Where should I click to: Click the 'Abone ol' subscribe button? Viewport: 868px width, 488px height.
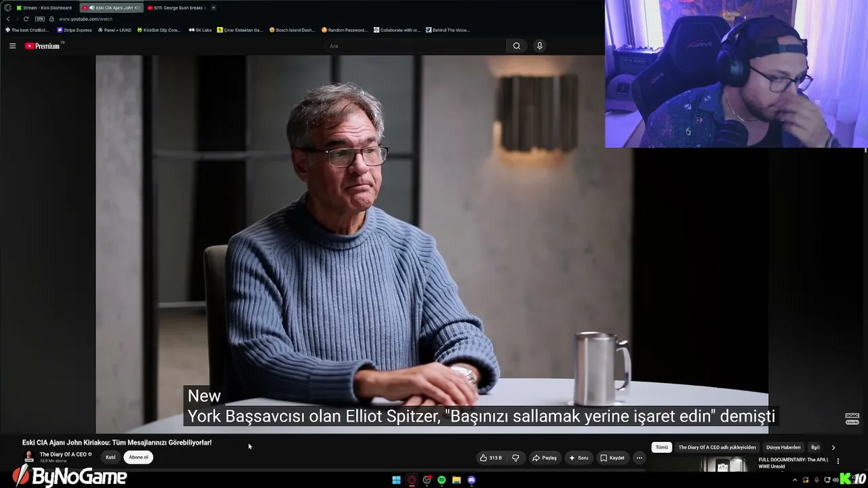138,457
